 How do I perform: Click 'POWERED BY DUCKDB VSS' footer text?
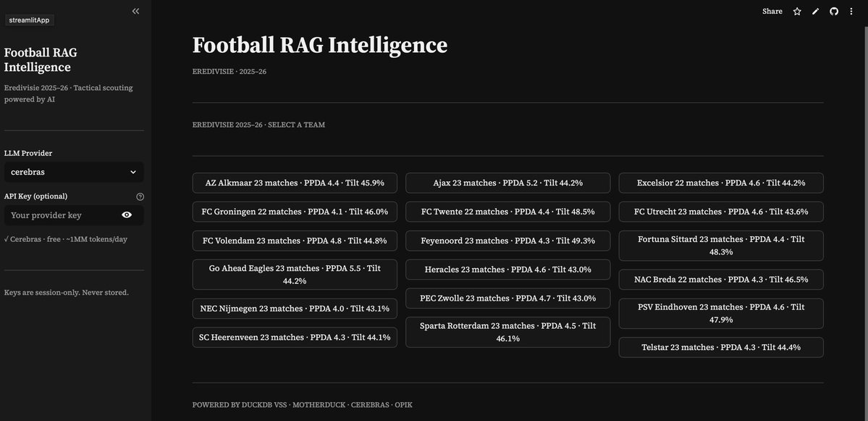(x=239, y=405)
